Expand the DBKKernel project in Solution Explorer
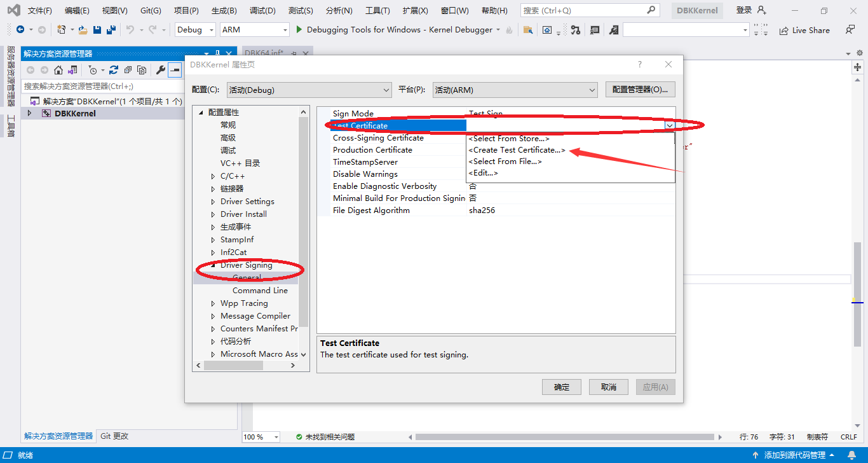The image size is (868, 463). point(29,113)
